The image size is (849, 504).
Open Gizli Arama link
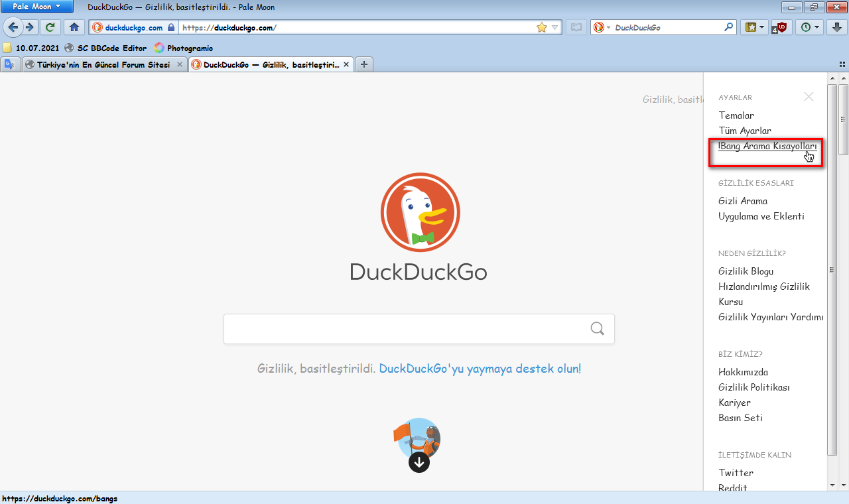pyautogui.click(x=743, y=201)
